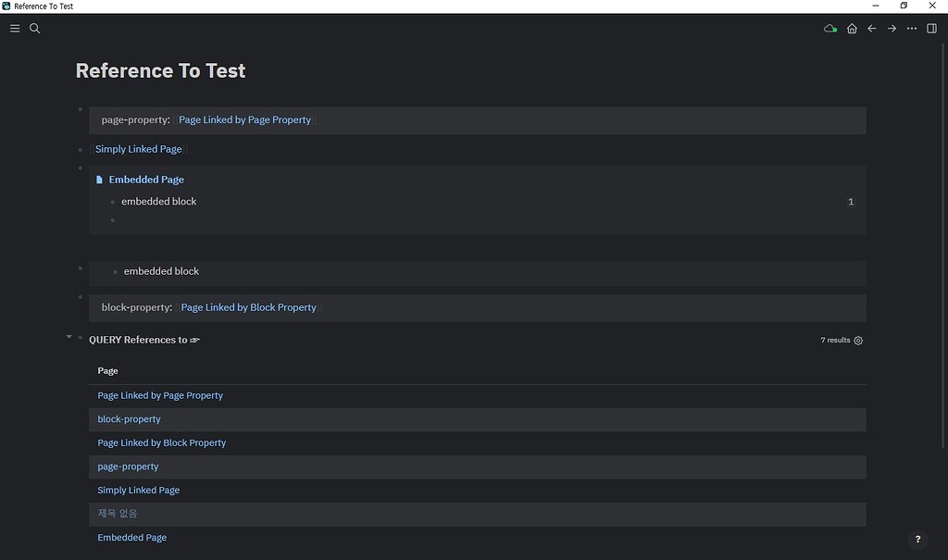Click block reference count badge 1
Viewport: 948px width, 560px height.
(851, 202)
